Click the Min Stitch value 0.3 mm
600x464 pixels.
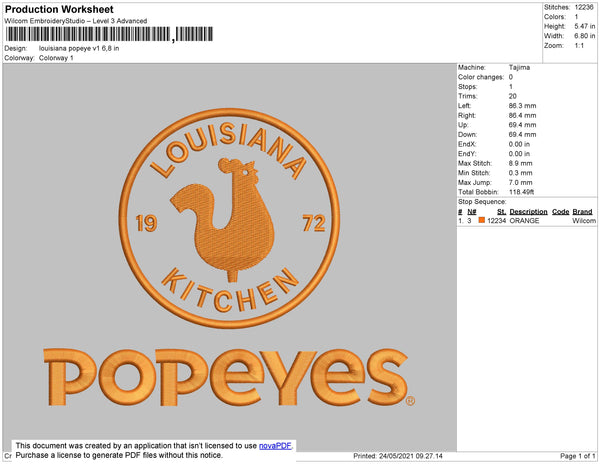click(x=520, y=173)
